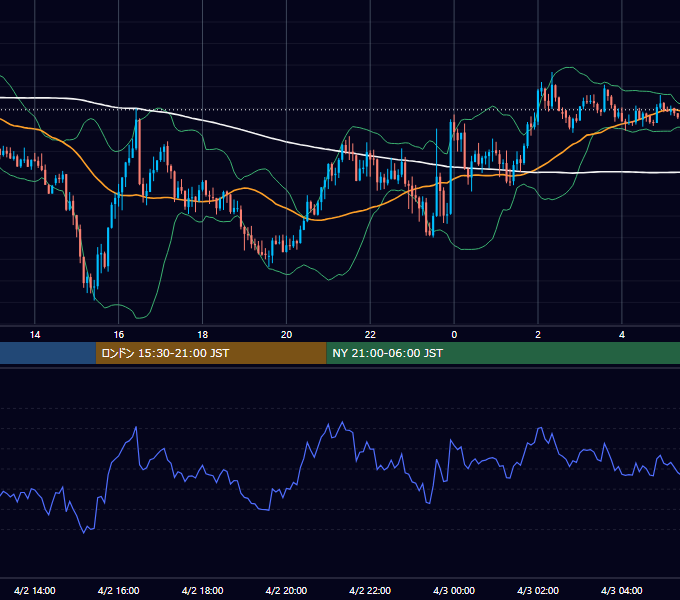Screen dimensions: 680x600
Task: Click the blue session bar before ロンドン
Action: coord(48,353)
